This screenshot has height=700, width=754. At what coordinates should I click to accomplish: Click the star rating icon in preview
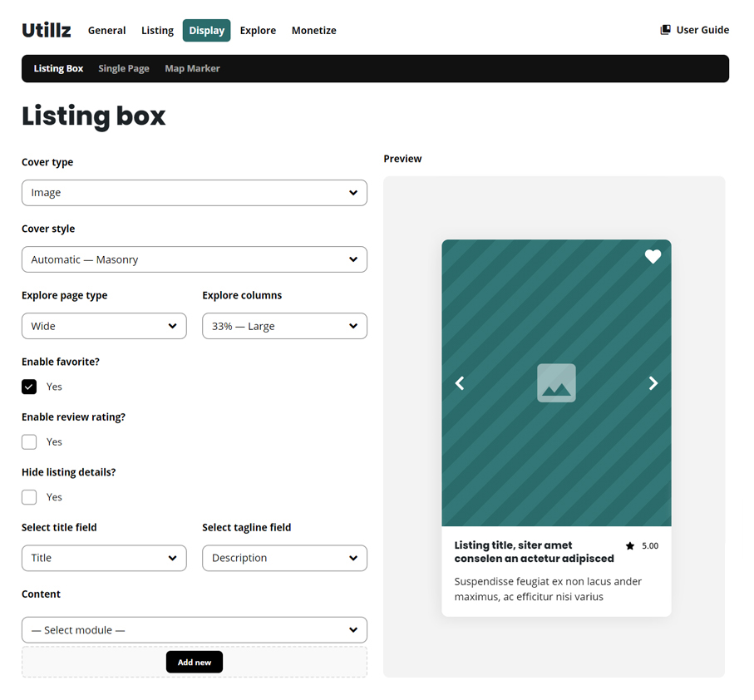click(x=630, y=545)
